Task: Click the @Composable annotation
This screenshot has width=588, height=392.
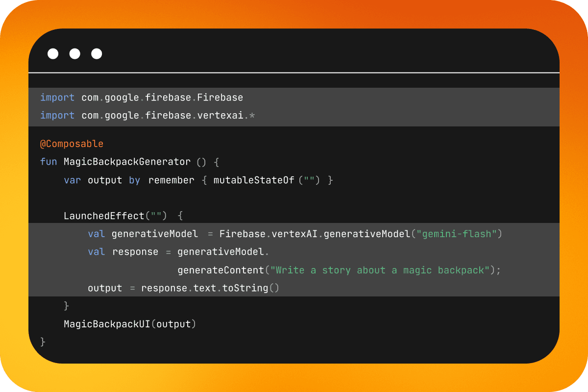Action: point(72,144)
